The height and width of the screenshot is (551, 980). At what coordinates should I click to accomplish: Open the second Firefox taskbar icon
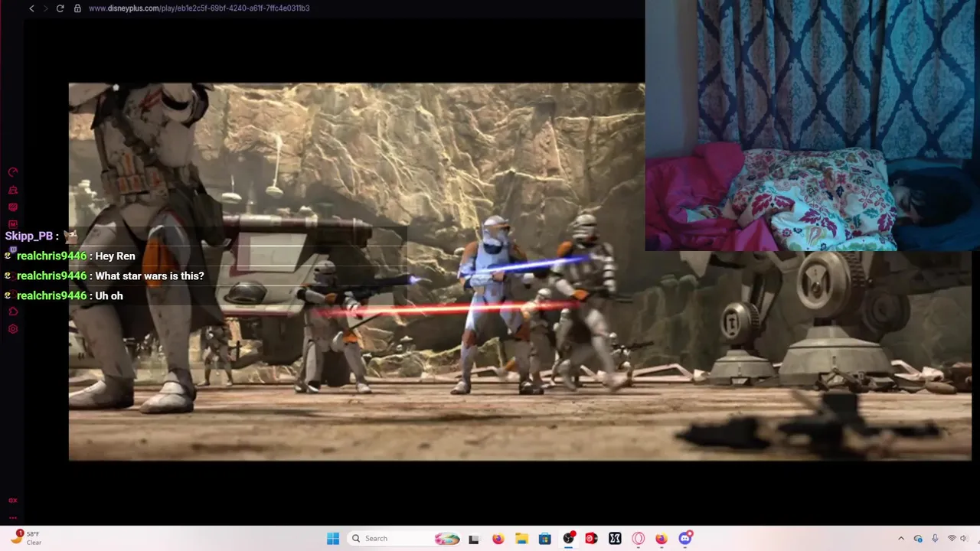coord(661,539)
